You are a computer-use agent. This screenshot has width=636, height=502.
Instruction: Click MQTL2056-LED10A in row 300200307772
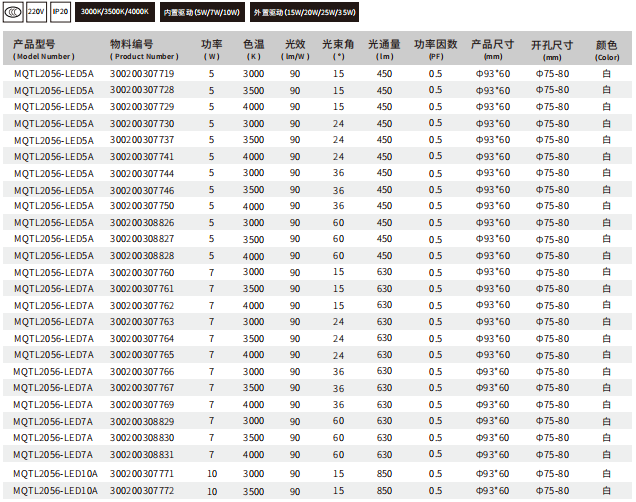click(x=56, y=491)
